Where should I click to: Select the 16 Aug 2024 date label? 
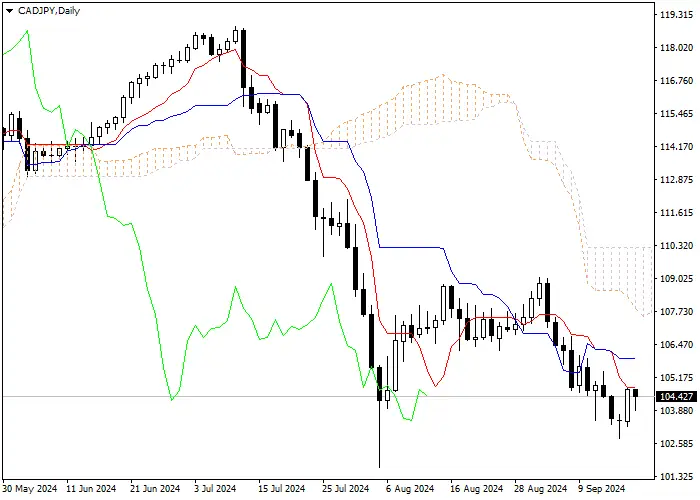click(x=476, y=489)
